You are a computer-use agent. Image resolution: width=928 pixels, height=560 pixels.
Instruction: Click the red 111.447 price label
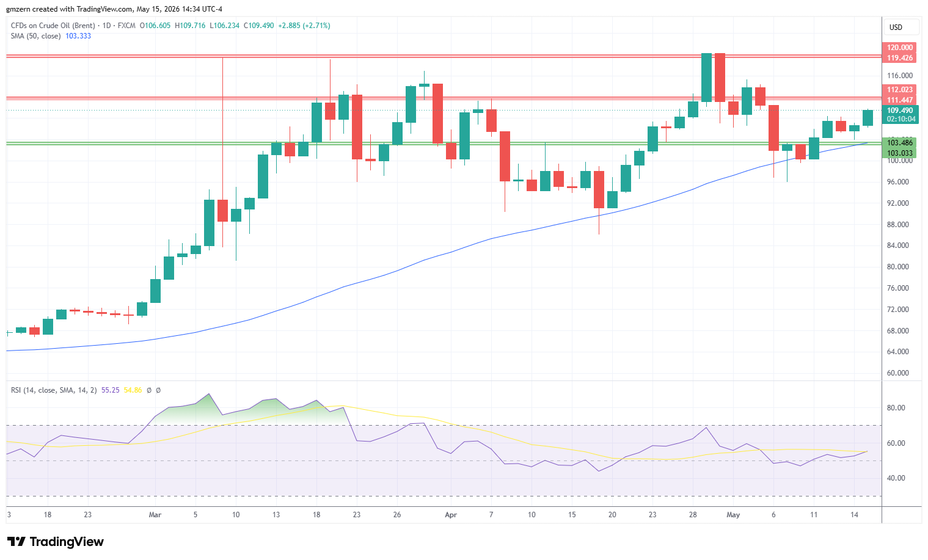pyautogui.click(x=900, y=100)
